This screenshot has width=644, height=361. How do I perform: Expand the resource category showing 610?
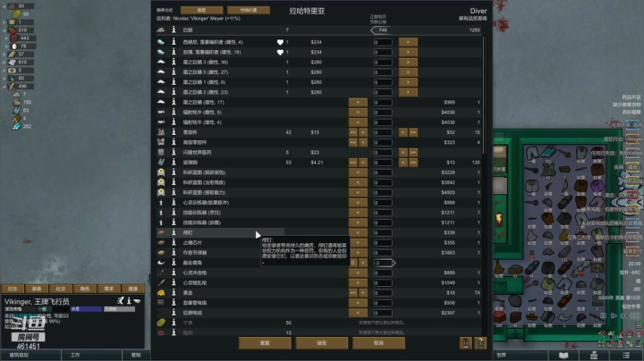tap(4, 62)
